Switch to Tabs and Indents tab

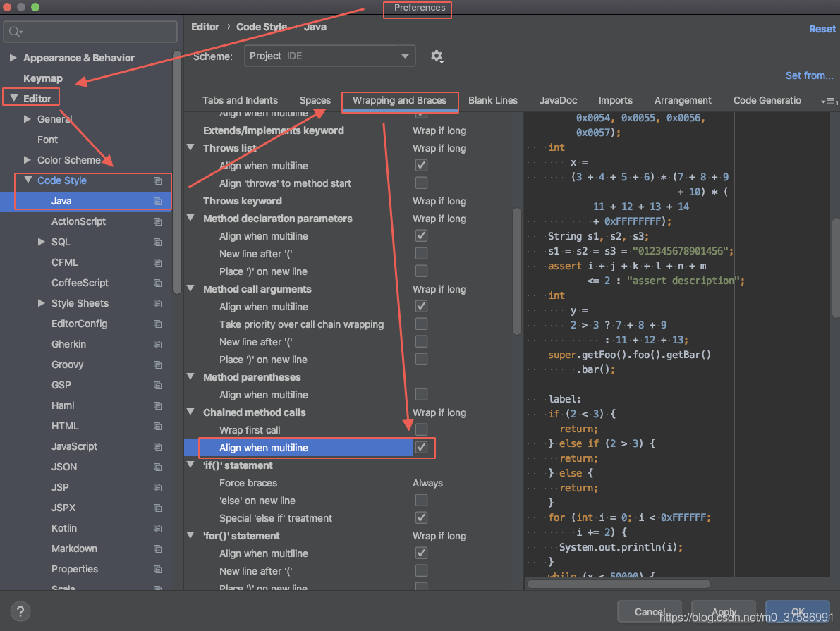(240, 100)
